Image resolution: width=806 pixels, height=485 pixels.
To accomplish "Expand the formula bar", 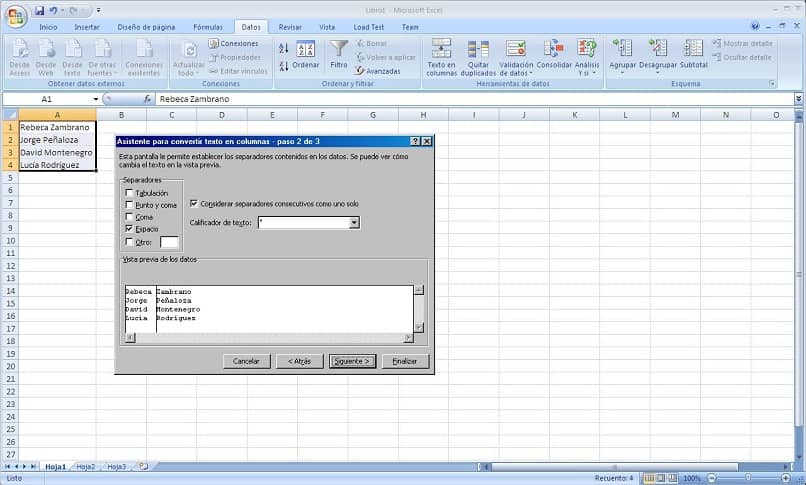I will click(x=798, y=99).
